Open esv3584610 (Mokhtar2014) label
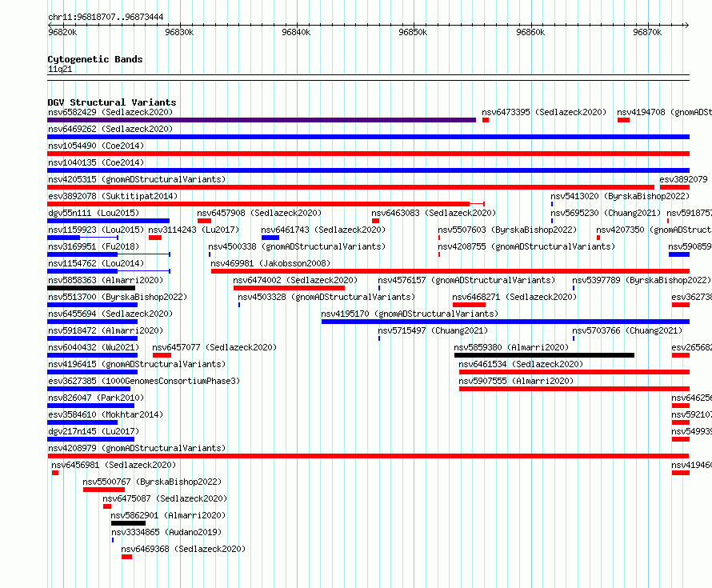 [106, 414]
